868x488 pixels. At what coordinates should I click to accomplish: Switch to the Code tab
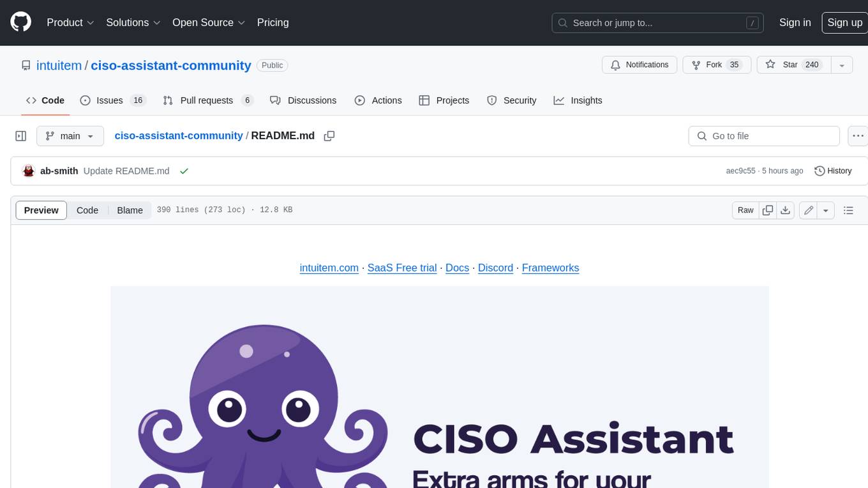click(x=45, y=100)
